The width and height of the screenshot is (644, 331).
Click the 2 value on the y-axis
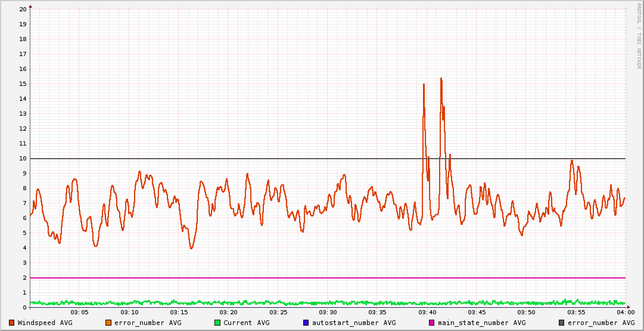click(24, 278)
